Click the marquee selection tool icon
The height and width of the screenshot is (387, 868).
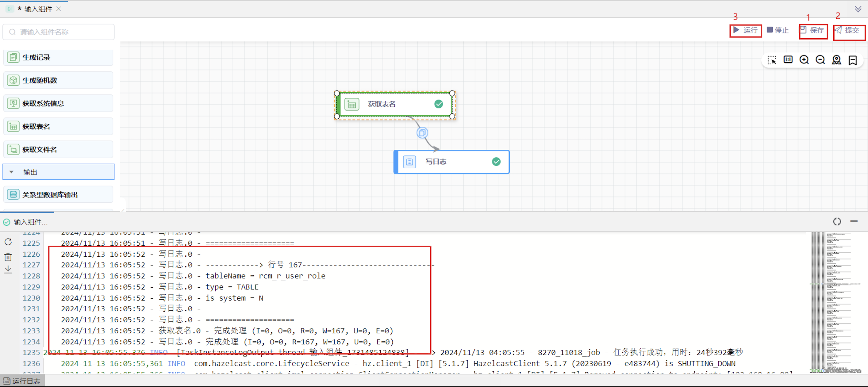tap(772, 60)
